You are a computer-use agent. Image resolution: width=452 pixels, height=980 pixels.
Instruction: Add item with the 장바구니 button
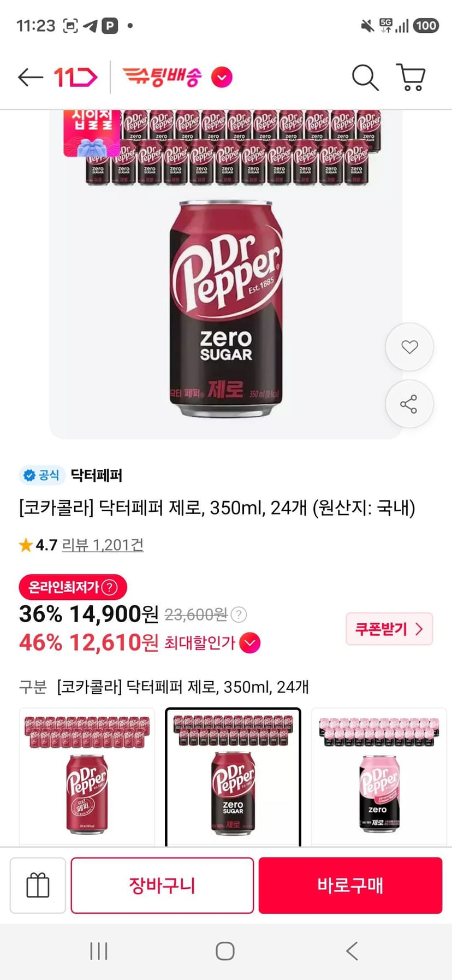tap(162, 885)
